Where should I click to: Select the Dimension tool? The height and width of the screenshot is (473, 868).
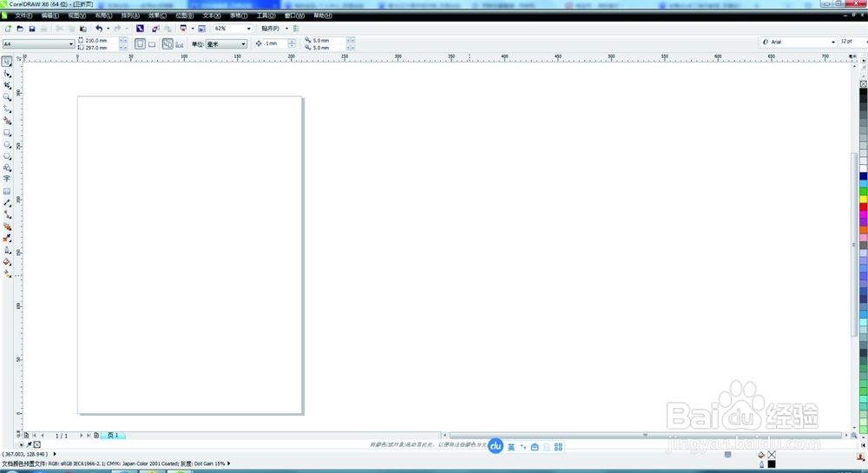click(7, 203)
